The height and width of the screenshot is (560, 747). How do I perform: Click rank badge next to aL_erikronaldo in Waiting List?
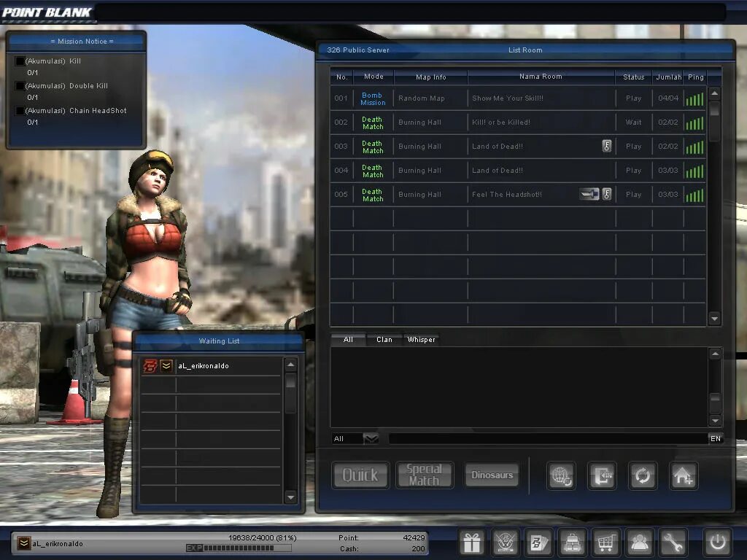[166, 366]
